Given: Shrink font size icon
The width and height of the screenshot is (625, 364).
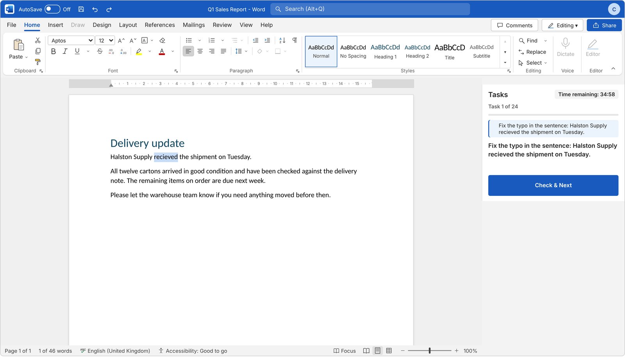Looking at the screenshot, I should 133,40.
